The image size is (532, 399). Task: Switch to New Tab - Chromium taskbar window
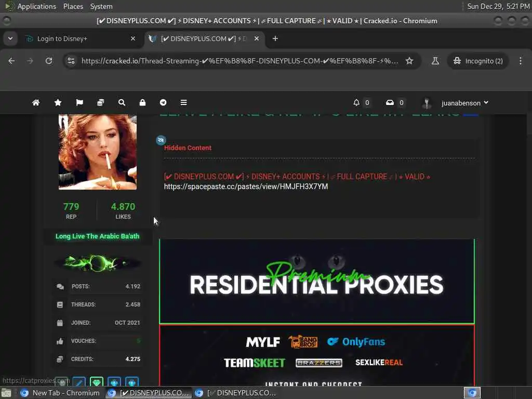(x=60, y=393)
